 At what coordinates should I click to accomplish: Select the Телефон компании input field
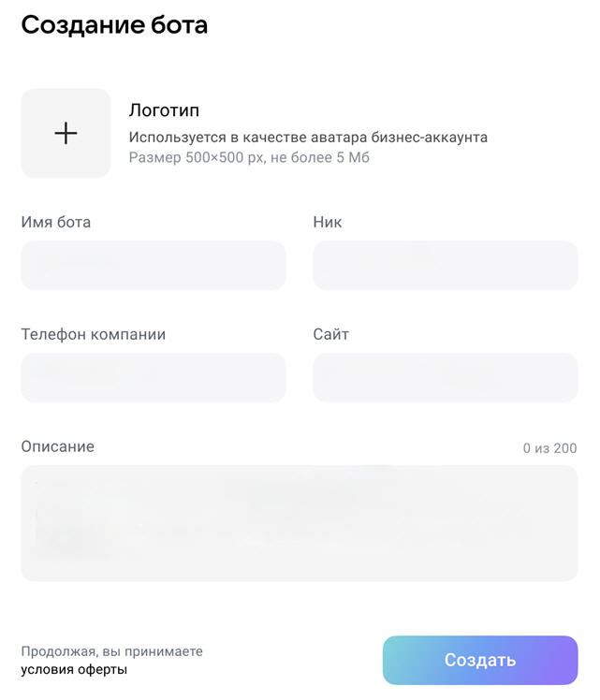[x=154, y=377]
